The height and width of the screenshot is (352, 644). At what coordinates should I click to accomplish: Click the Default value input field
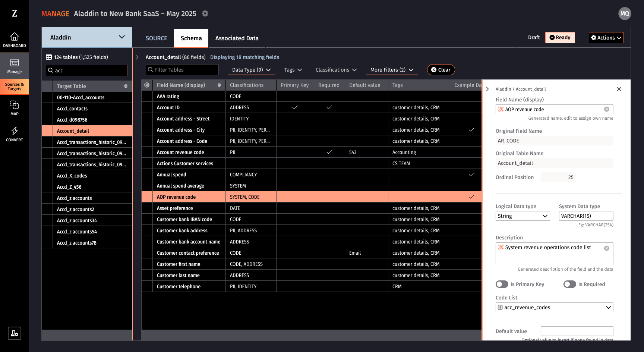(x=577, y=331)
